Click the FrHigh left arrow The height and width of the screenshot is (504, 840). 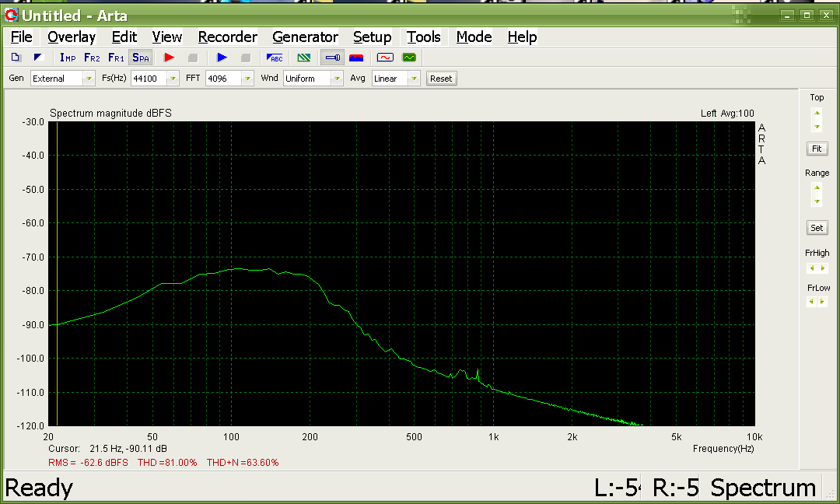click(x=811, y=268)
